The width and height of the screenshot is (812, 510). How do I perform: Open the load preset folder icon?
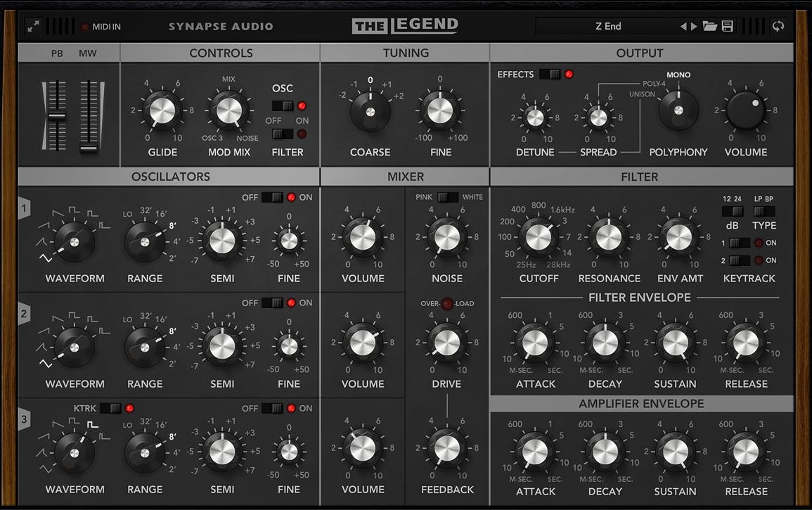click(x=709, y=26)
